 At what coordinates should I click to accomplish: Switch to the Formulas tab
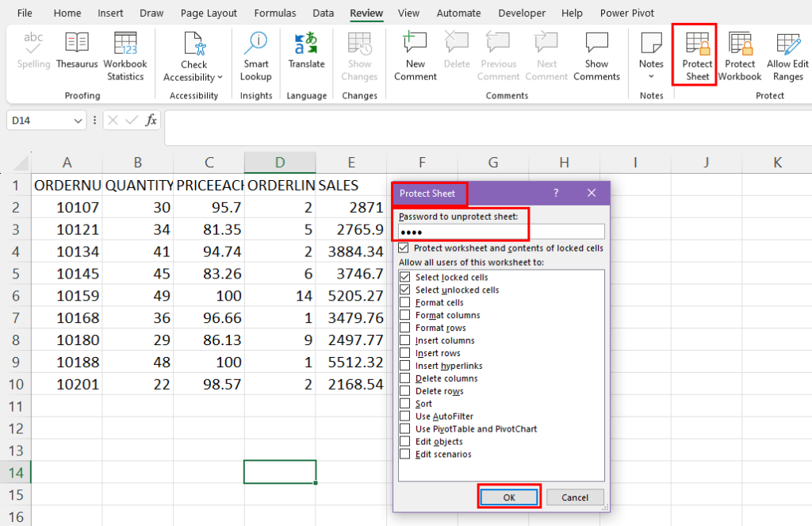pos(275,13)
